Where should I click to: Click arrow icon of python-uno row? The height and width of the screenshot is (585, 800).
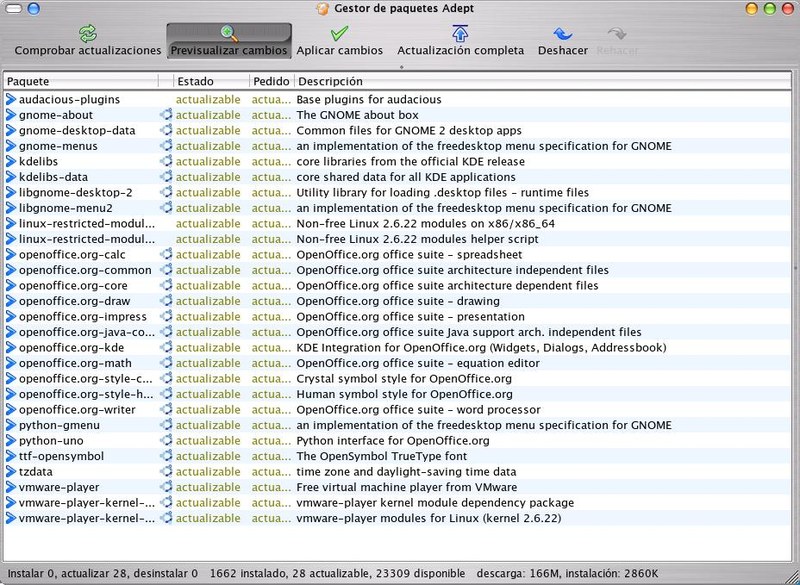coord(11,441)
